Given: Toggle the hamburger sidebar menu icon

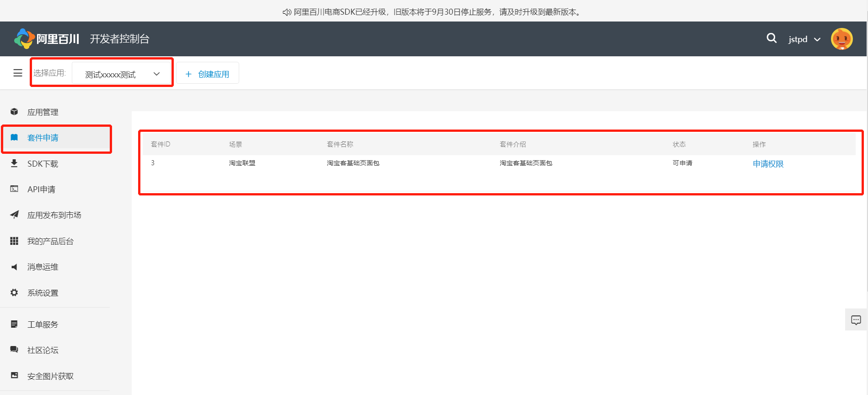Looking at the screenshot, I should pyautogui.click(x=18, y=73).
